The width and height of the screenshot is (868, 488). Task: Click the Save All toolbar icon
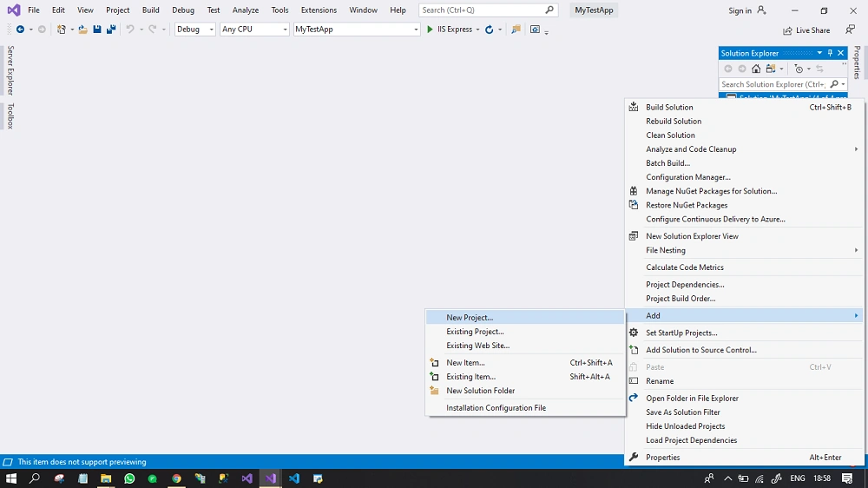coord(111,30)
